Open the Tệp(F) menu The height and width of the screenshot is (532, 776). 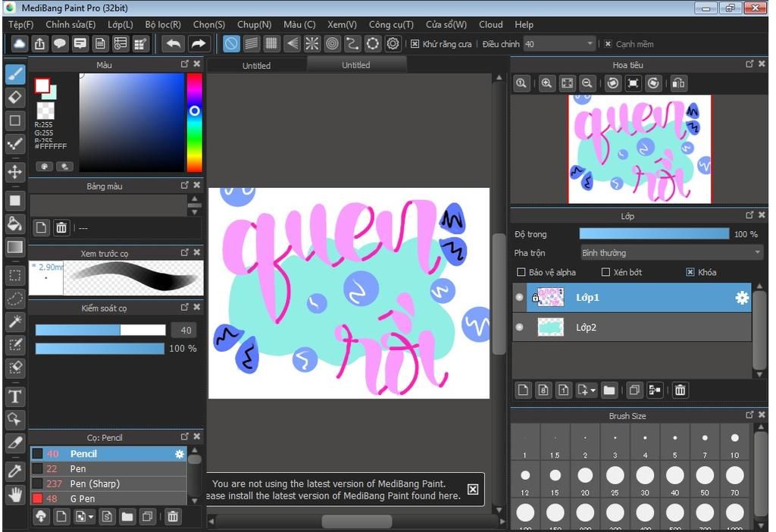[20, 25]
